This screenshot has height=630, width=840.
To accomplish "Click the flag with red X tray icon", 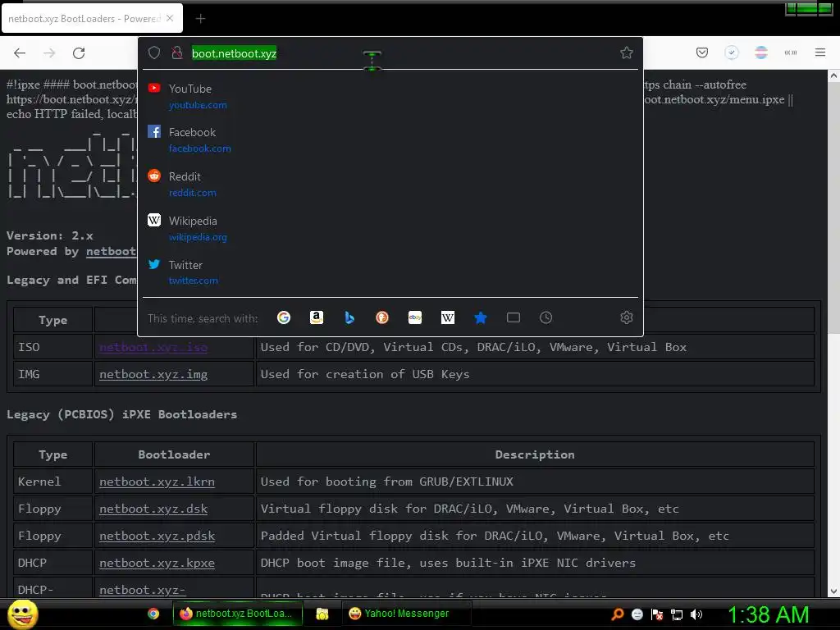I will point(657,614).
